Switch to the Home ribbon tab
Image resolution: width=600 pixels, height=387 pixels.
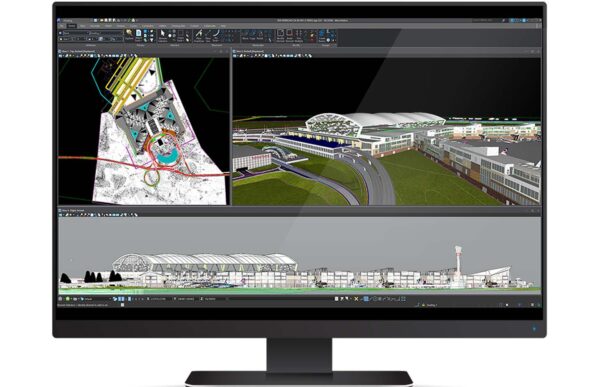click(x=72, y=26)
